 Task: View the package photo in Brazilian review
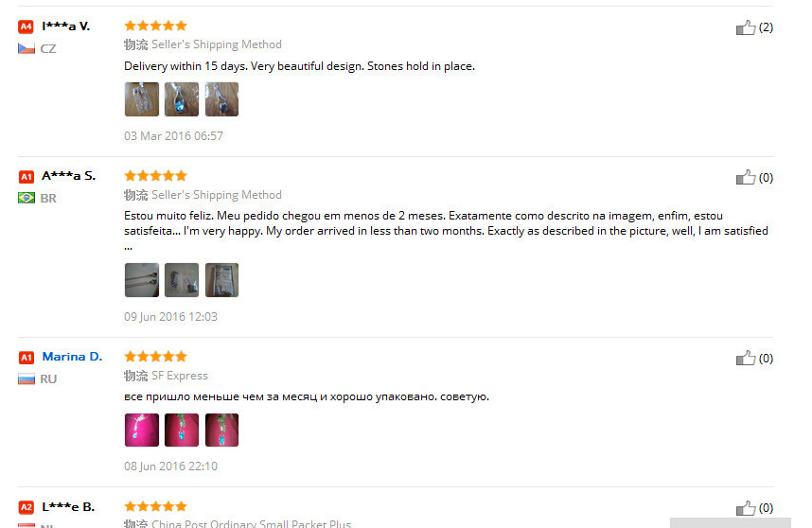point(221,280)
